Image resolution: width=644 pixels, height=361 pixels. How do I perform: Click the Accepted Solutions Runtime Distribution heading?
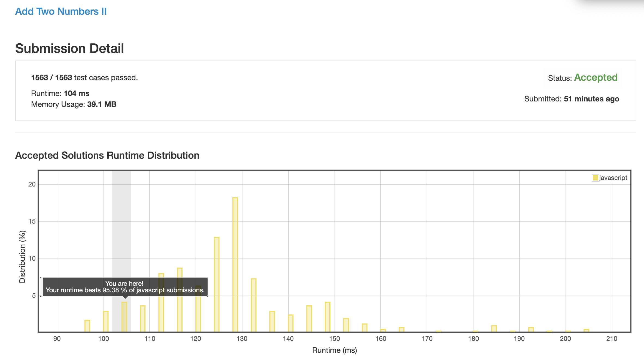pyautogui.click(x=107, y=155)
